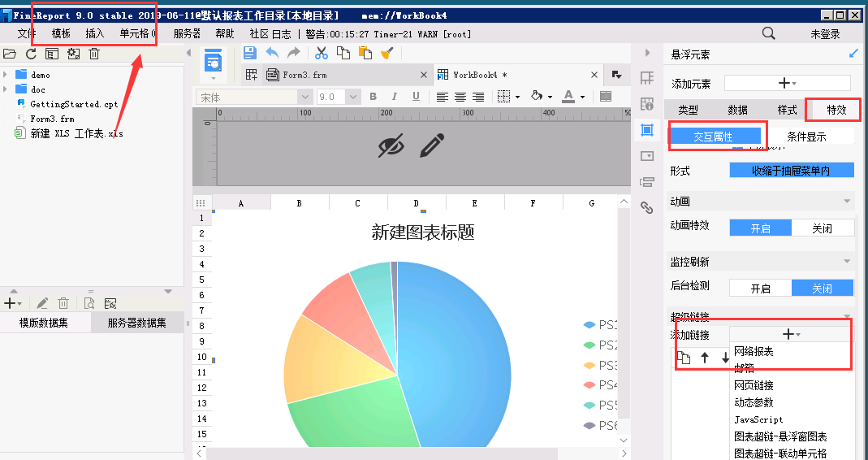The width and height of the screenshot is (868, 460).
Task: Open cell element panel in right sidebar
Action: point(646,78)
